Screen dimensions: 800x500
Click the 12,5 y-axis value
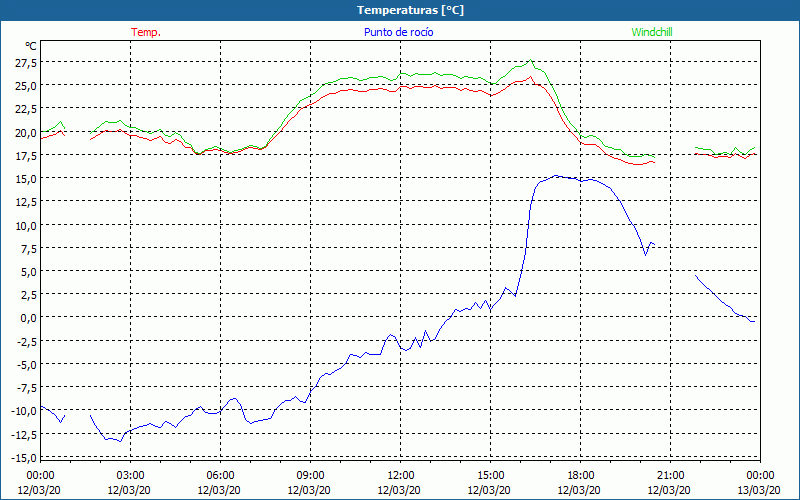click(x=26, y=203)
